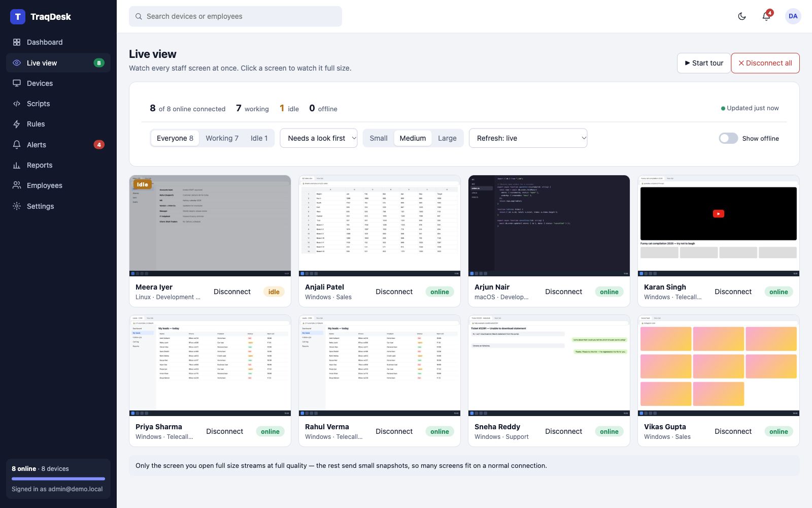The width and height of the screenshot is (812, 508).
Task: Click "Signed in as admin@demo.local" text
Action: [57, 489]
